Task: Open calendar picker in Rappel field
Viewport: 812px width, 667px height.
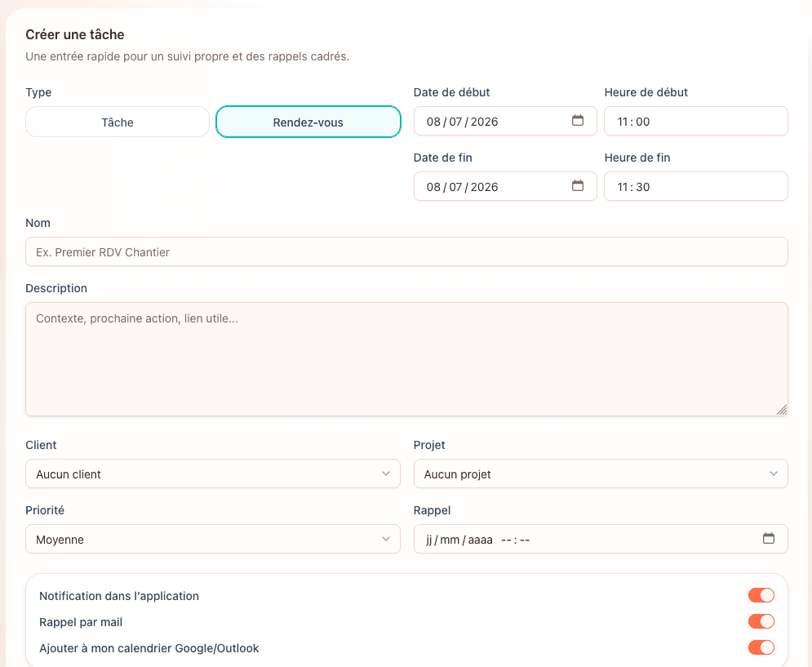Action: [769, 539]
